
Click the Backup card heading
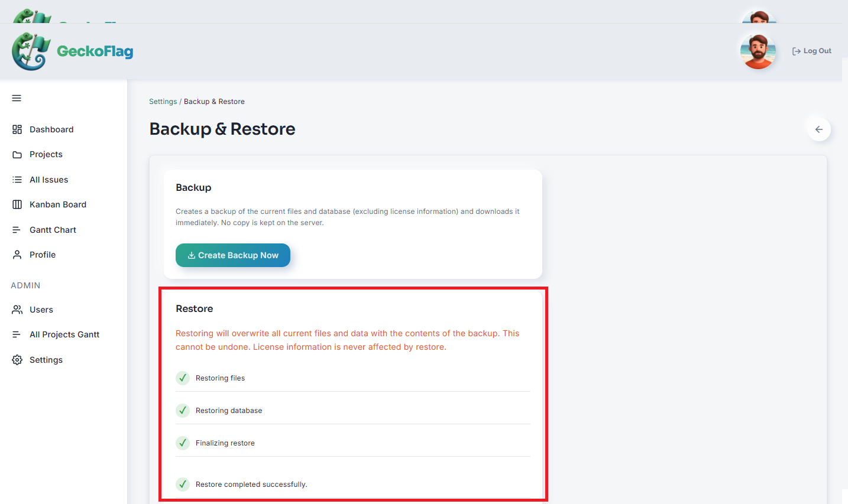point(193,187)
